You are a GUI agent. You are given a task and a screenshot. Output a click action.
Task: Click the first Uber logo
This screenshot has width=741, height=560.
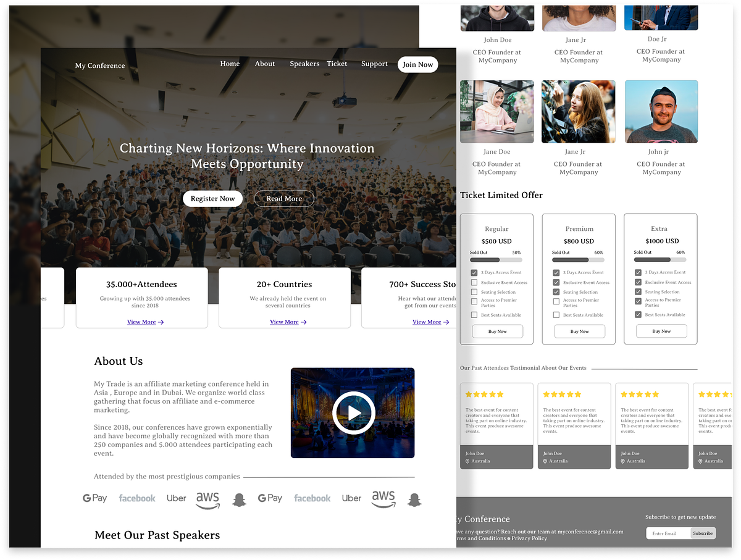[176, 498]
